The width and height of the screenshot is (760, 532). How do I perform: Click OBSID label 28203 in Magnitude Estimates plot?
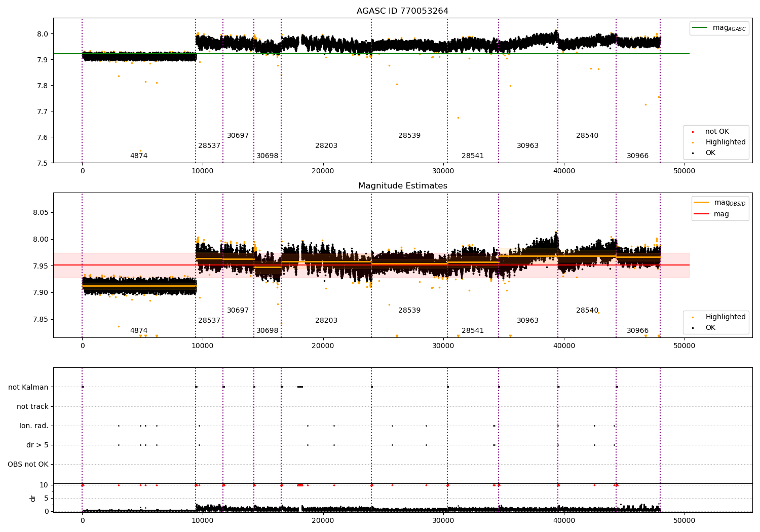click(326, 321)
